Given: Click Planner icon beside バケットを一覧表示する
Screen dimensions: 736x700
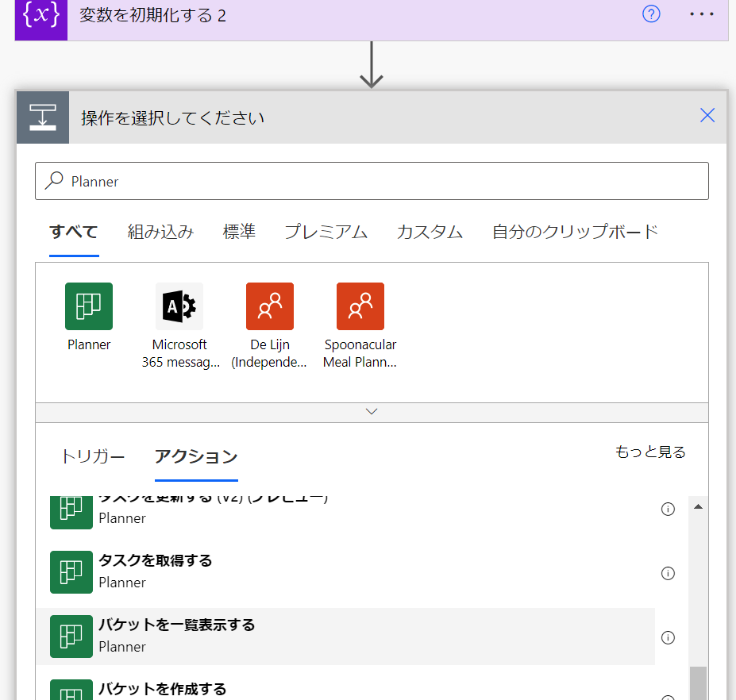Looking at the screenshot, I should [71, 637].
